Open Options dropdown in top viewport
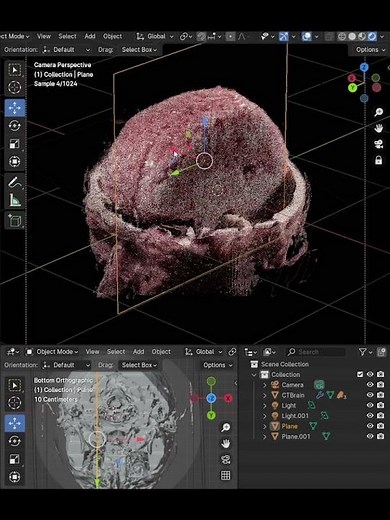This screenshot has height=520, width=390. click(x=370, y=50)
